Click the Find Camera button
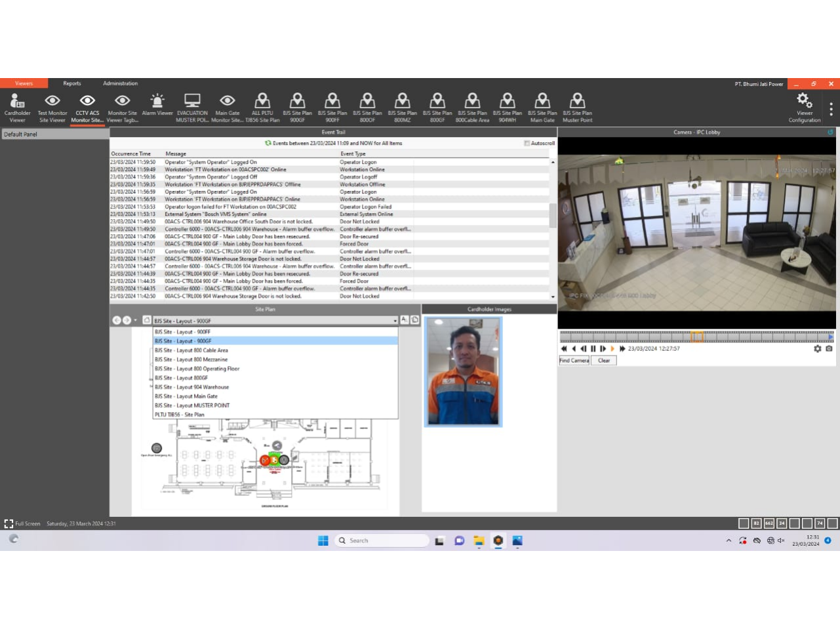Image resolution: width=840 pixels, height=629 pixels. point(574,360)
